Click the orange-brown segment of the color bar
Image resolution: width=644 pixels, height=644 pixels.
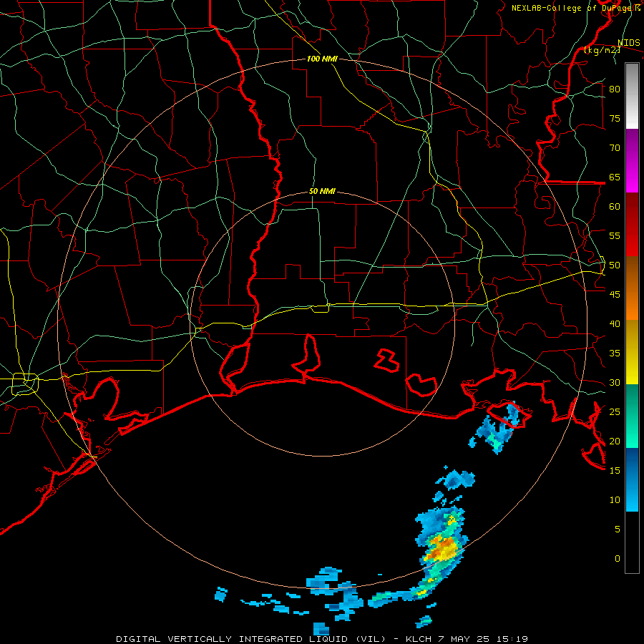[632, 288]
